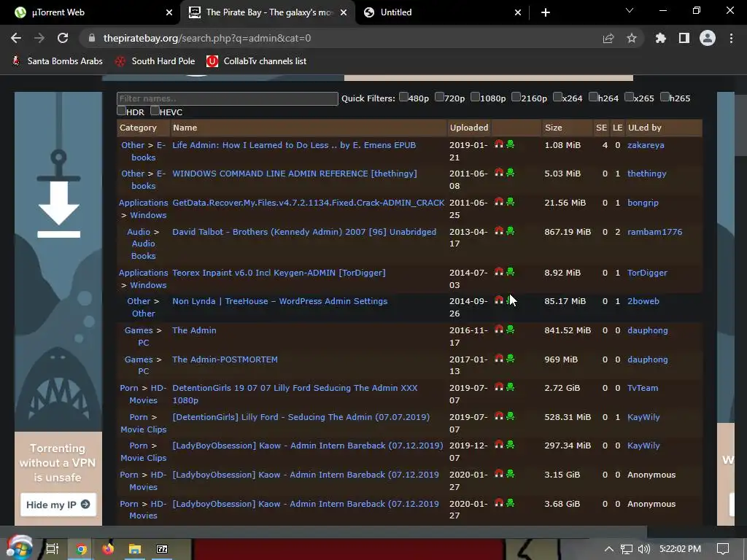Open File Explorer from the taskbar
Screen dimensions: 747x560
coord(135,549)
